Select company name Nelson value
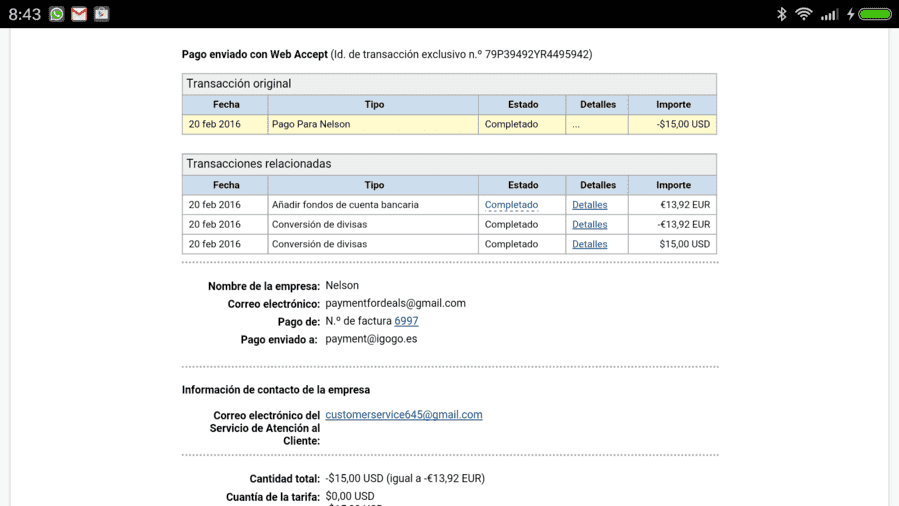899x506 pixels. (342, 285)
